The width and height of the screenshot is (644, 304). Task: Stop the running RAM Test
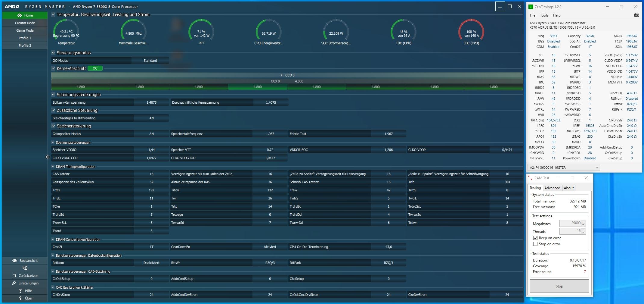pyautogui.click(x=559, y=286)
